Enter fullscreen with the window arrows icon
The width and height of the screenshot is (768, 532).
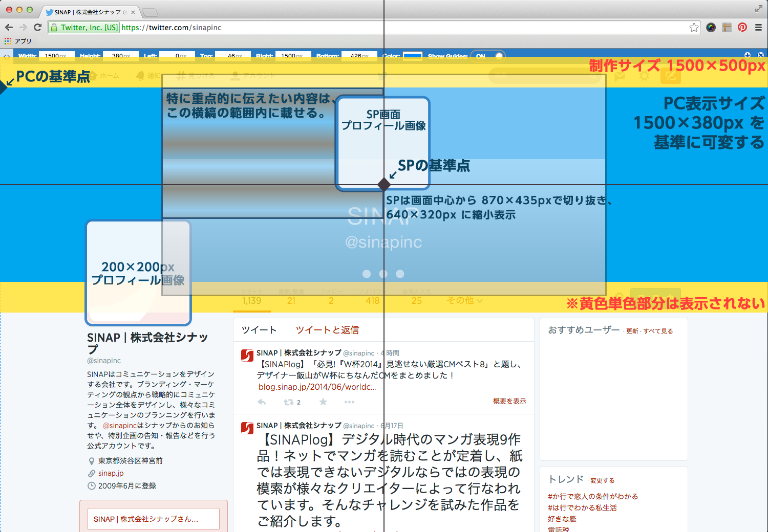[x=758, y=9]
